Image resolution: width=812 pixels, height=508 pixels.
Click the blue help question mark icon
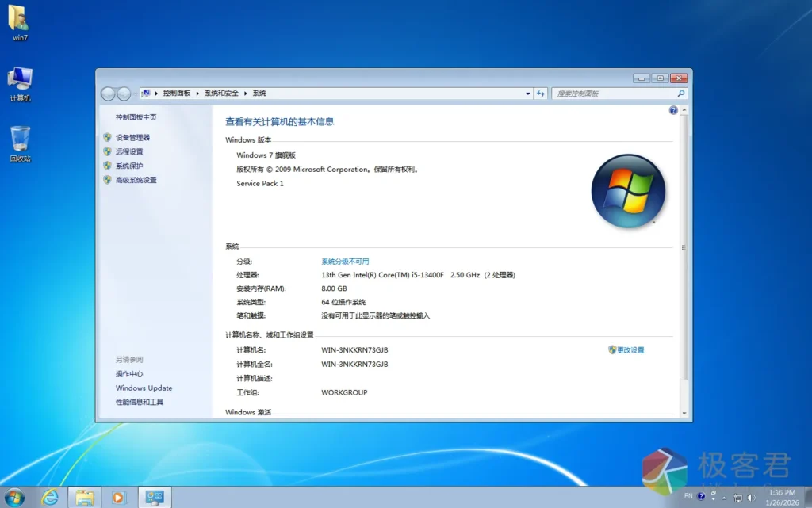673,110
